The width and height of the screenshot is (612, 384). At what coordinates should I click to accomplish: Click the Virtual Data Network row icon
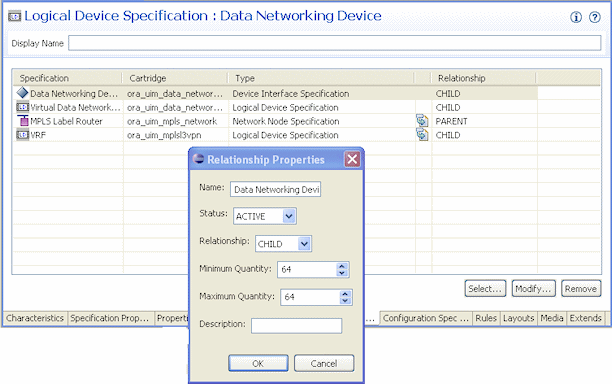pyautogui.click(x=22, y=107)
